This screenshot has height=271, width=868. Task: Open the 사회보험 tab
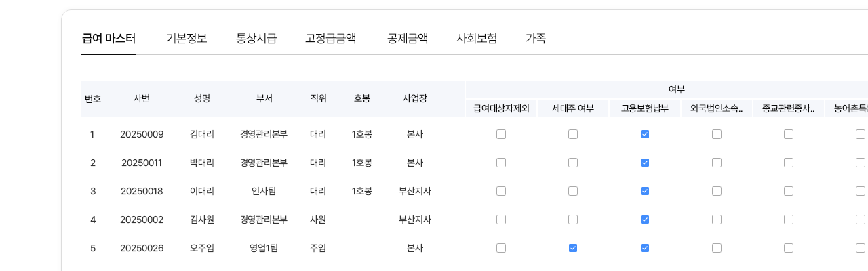(477, 39)
